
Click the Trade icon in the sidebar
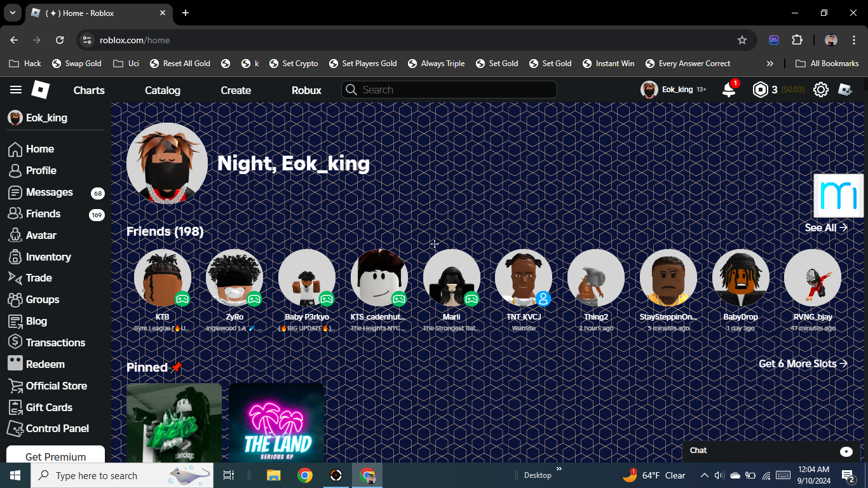click(15, 278)
